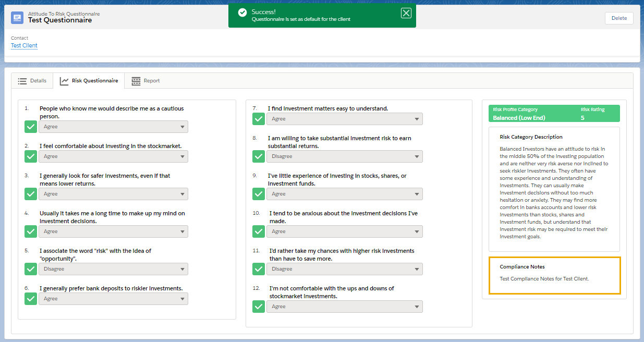Click the Details tab list icon
Image resolution: width=644 pixels, height=342 pixels.
[22, 81]
